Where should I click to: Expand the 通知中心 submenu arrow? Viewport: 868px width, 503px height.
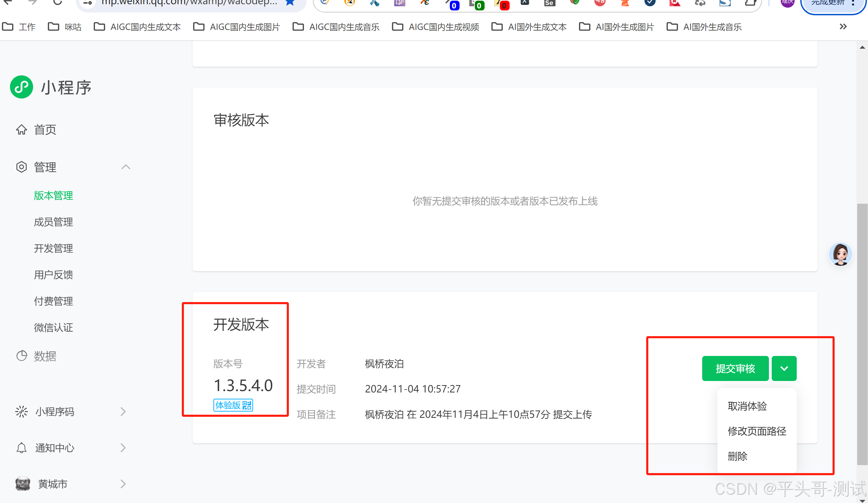[x=123, y=448]
